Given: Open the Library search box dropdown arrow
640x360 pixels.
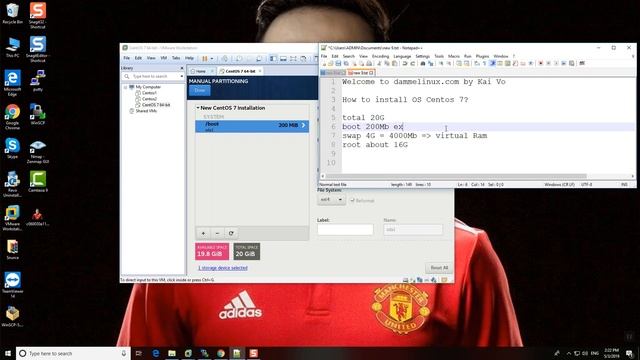Looking at the screenshot, I should 182,76.
